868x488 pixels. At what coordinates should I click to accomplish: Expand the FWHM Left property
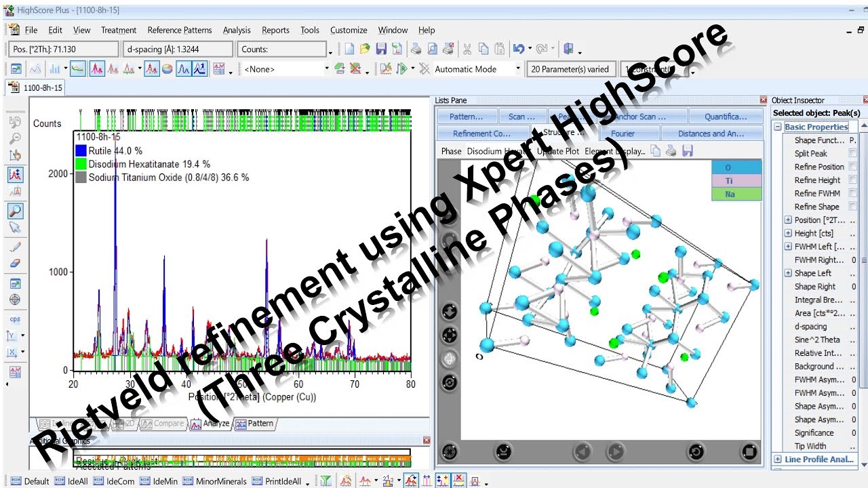(788, 247)
